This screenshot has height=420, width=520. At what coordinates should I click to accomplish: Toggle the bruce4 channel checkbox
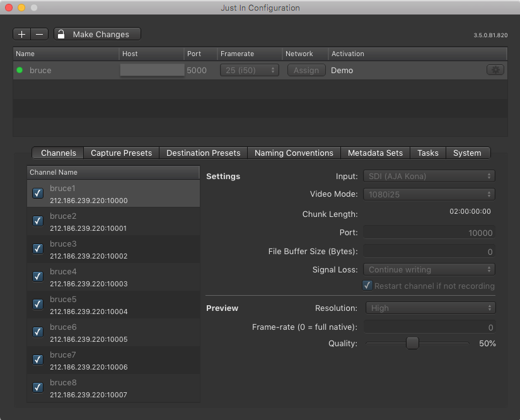point(38,276)
